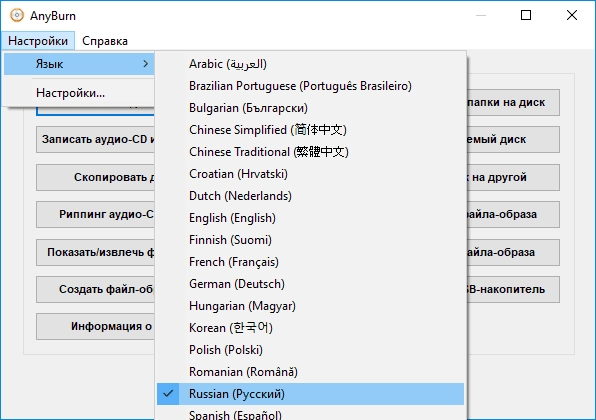Select Arabic language
Image resolution: width=596 pixels, height=420 pixels.
[x=310, y=64]
